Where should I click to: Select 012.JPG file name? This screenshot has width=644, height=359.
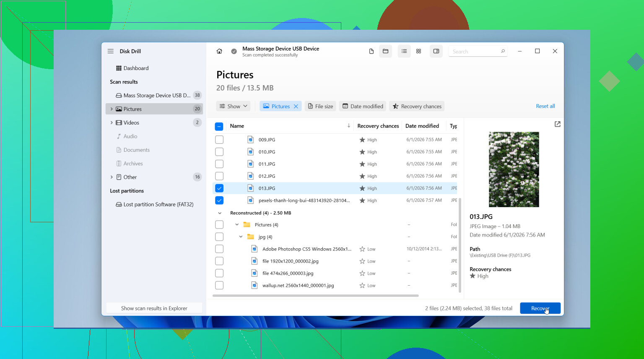pyautogui.click(x=267, y=176)
